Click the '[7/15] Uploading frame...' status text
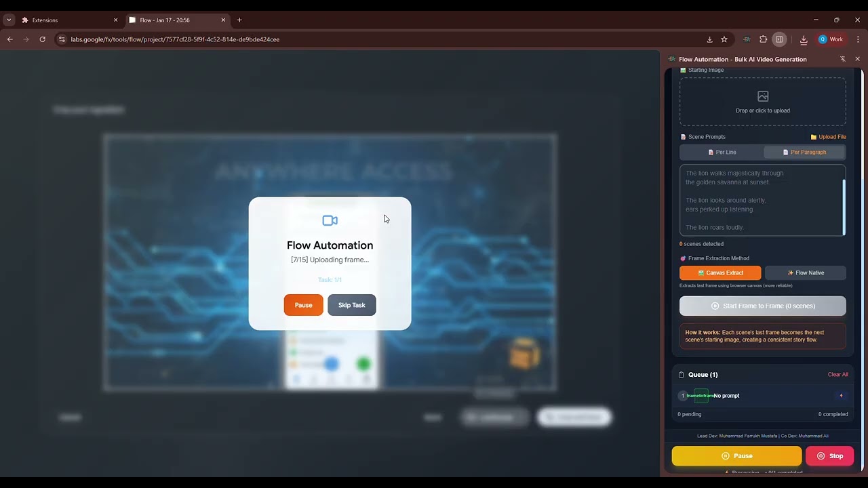Screen dimensions: 868x488 click(330, 260)
